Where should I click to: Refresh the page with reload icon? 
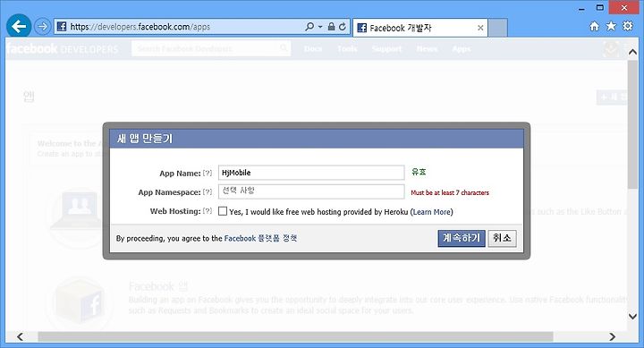tap(342, 27)
